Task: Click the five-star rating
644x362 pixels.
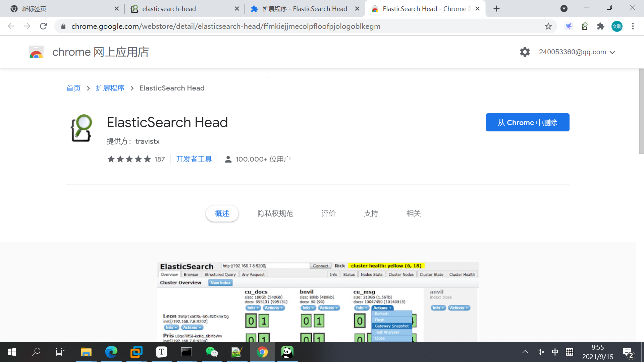Action: tap(129, 159)
